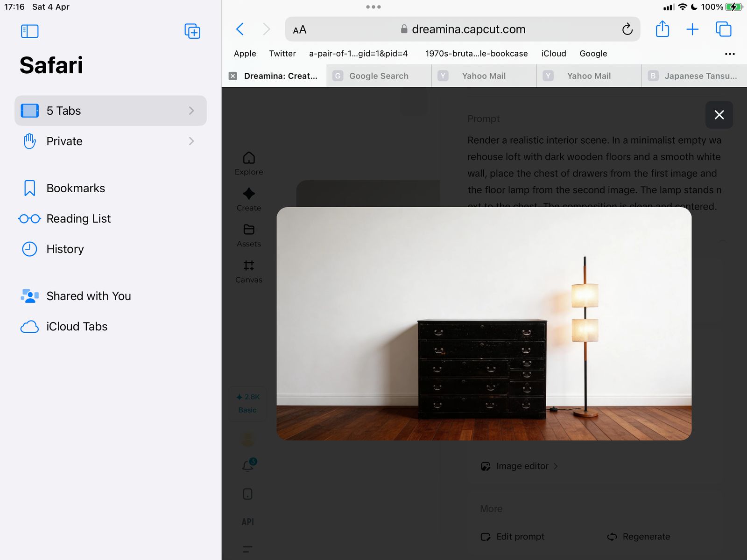Tap the Wi-Fi icon in the status bar
The image size is (747, 560).
point(683,7)
